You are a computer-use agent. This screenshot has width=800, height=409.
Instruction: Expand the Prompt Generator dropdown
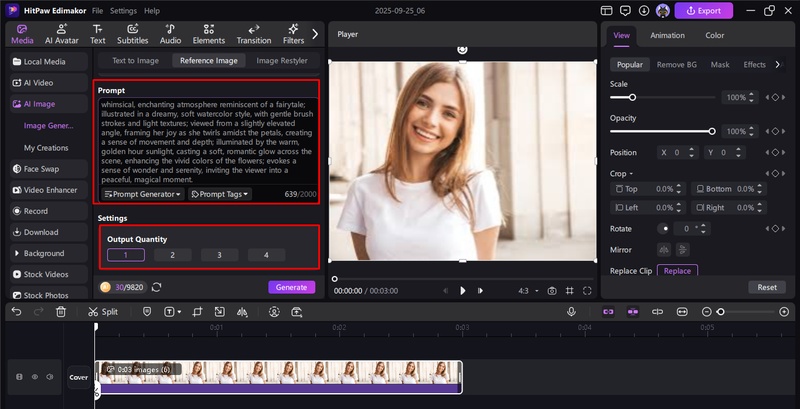[x=142, y=194]
